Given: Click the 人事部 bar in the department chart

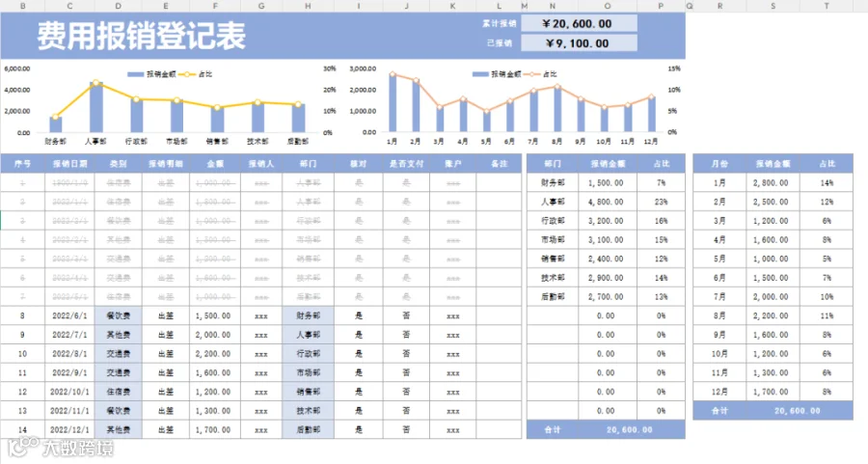Looking at the screenshot, I should pos(96,107).
